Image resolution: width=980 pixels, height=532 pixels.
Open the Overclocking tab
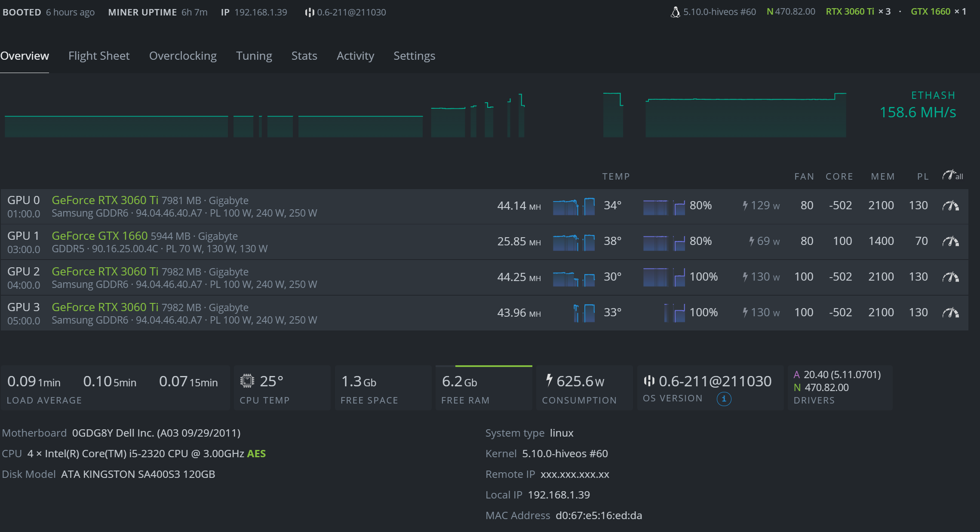coord(183,56)
